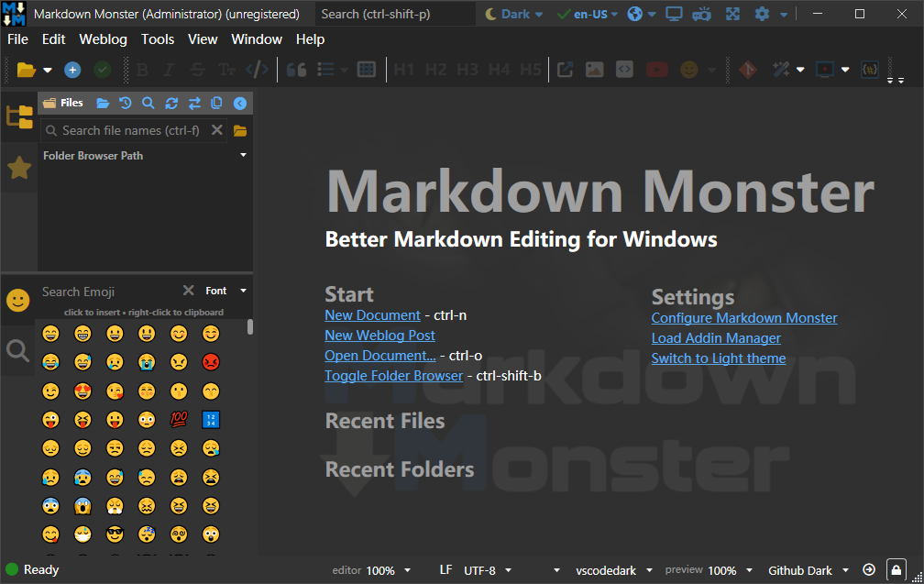Save the document with the green checkmark icon
This screenshot has width=924, height=584.
[x=101, y=69]
